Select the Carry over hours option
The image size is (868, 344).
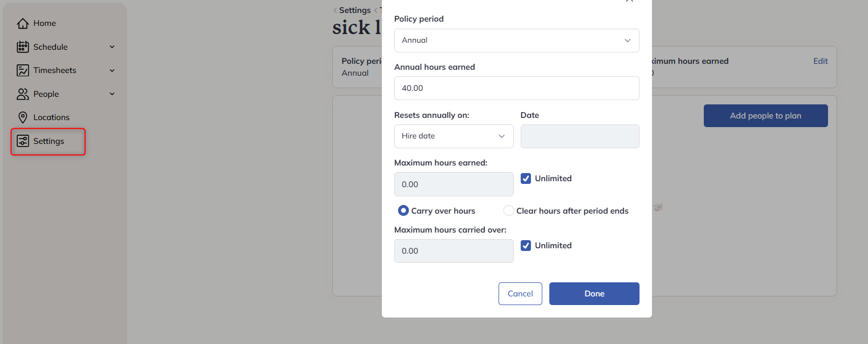tap(403, 210)
